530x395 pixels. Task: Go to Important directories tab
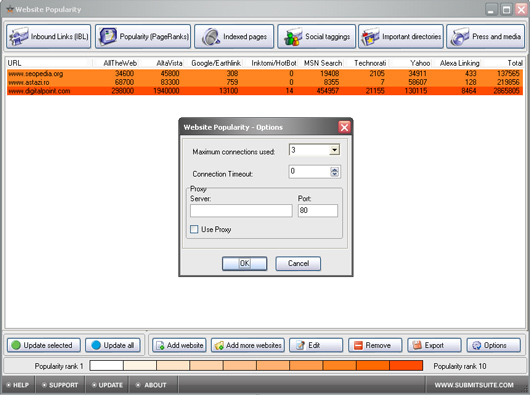tap(401, 36)
